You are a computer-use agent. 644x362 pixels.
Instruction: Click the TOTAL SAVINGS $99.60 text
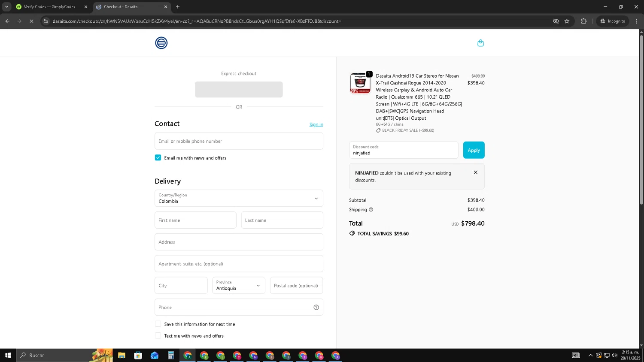click(383, 234)
